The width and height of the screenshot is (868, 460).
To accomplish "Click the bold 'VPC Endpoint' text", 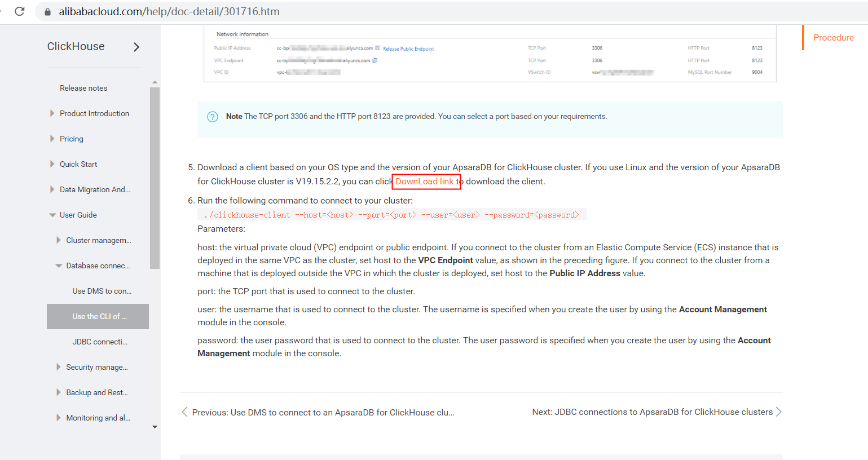I will click(x=446, y=260).
